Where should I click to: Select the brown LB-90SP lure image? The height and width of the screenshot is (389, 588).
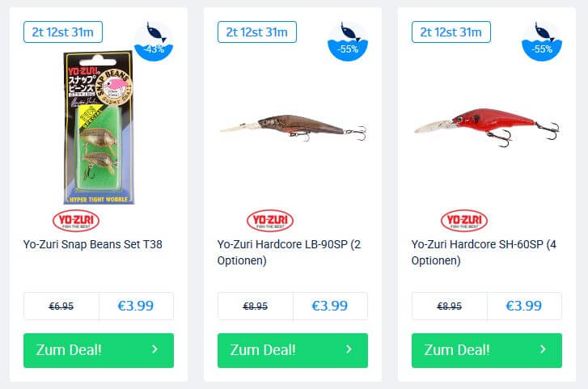(x=293, y=128)
